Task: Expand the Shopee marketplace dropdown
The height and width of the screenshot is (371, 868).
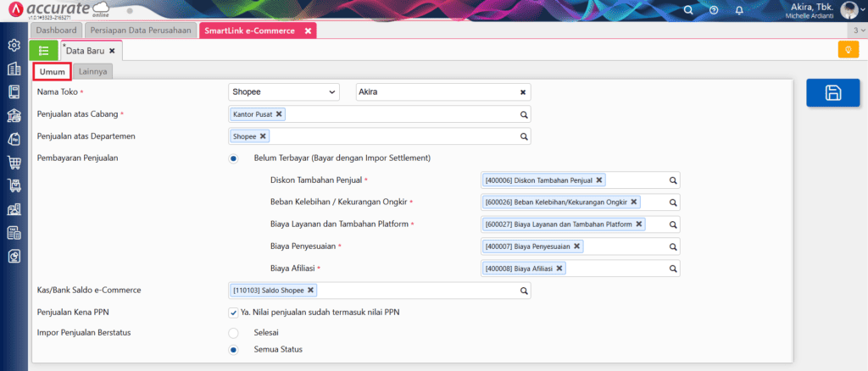Action: [x=283, y=91]
